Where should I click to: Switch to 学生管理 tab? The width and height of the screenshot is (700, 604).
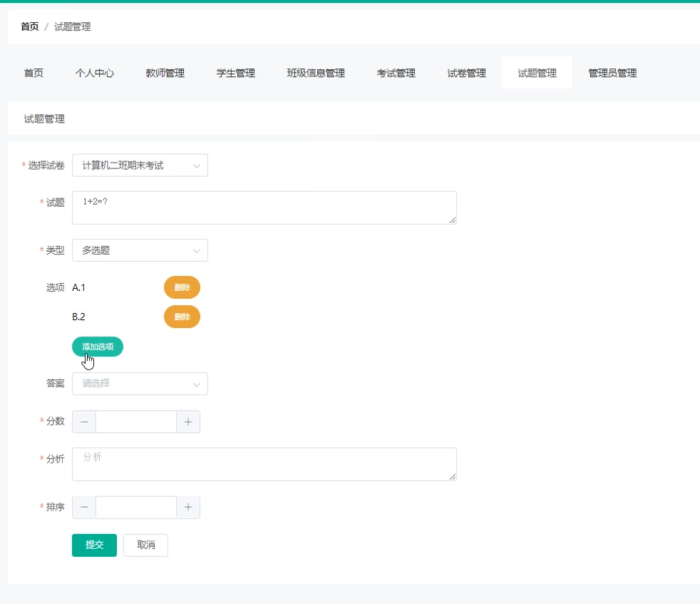tap(236, 73)
